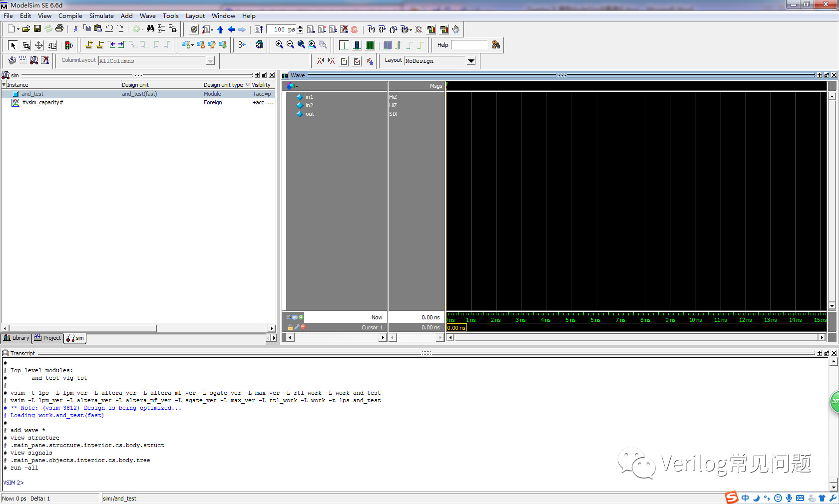
Task: Click the Sogou S input method icon
Action: click(732, 498)
